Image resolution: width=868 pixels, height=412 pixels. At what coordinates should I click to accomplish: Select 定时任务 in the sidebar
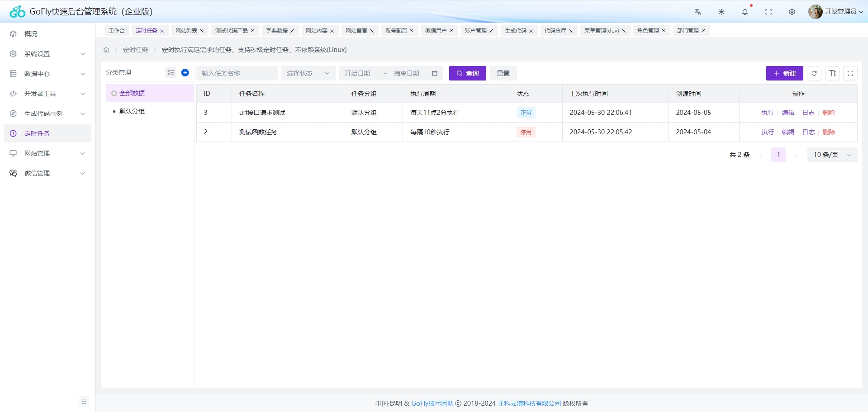click(47, 133)
